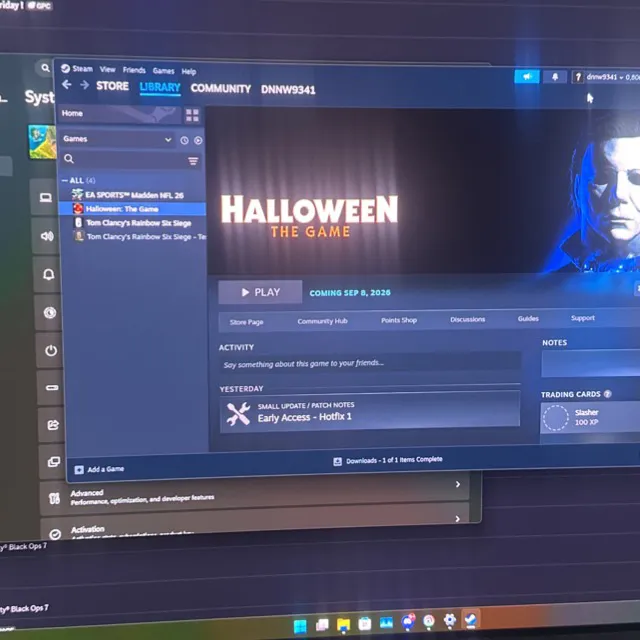Open the Support link

coord(582,318)
